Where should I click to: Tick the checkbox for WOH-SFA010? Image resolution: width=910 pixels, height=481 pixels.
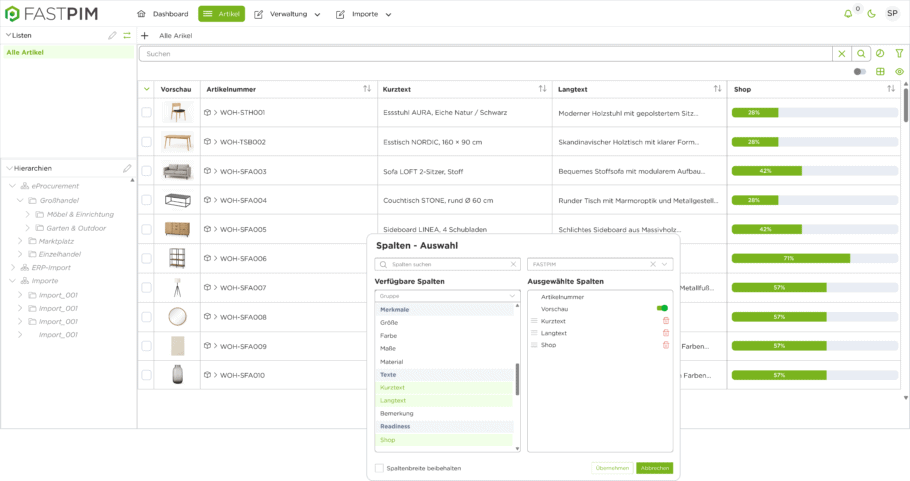coord(146,375)
